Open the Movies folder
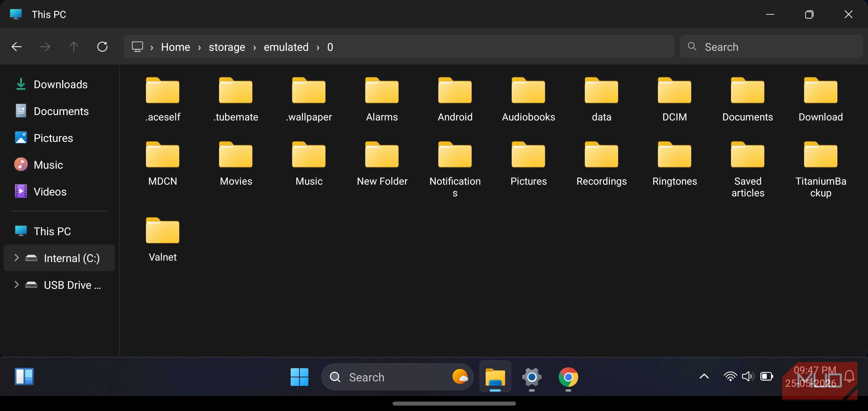Image resolution: width=868 pixels, height=411 pixels. [x=236, y=164]
